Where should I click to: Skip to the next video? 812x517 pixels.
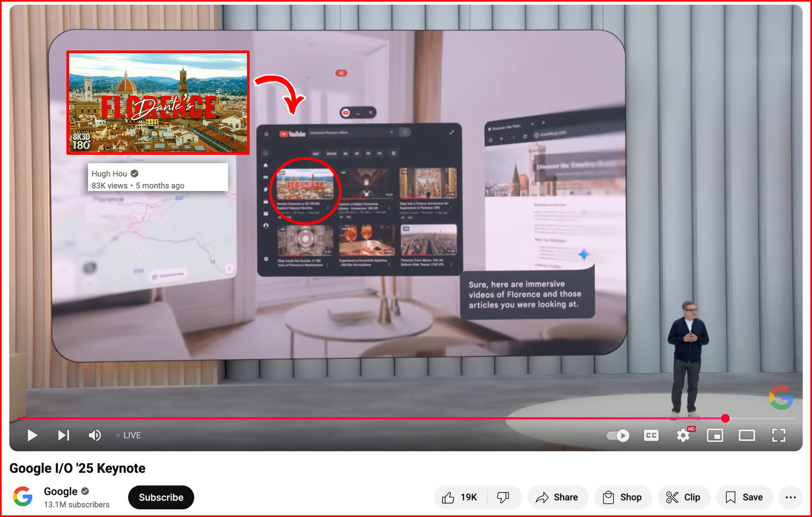click(x=63, y=435)
